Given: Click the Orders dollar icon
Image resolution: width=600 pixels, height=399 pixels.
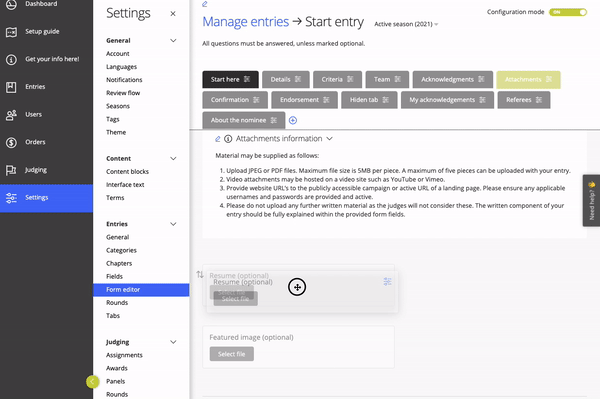Looking at the screenshot, I should [11, 143].
